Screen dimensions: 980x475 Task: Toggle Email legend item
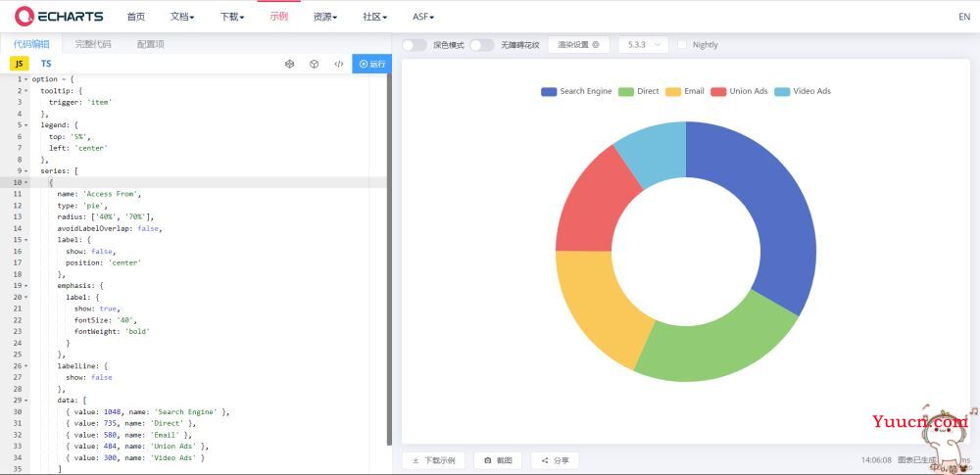[685, 91]
